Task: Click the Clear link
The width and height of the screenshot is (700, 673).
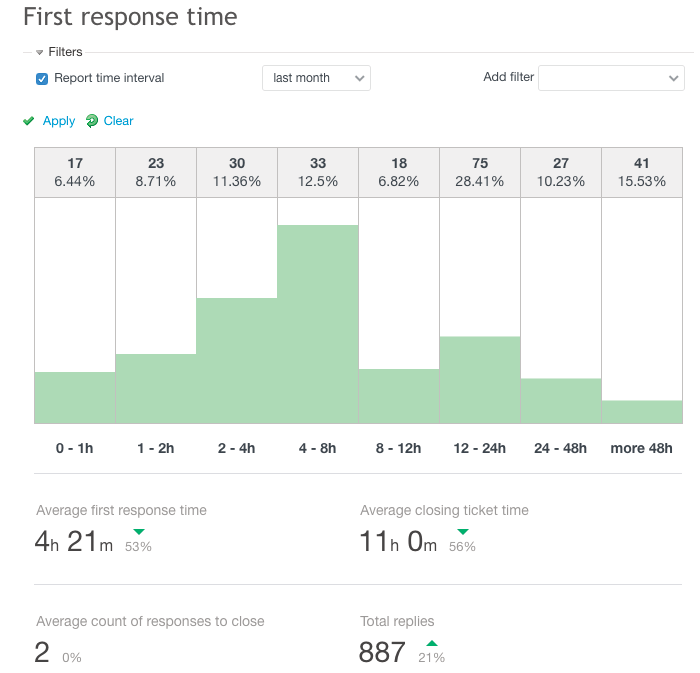Action: [118, 121]
